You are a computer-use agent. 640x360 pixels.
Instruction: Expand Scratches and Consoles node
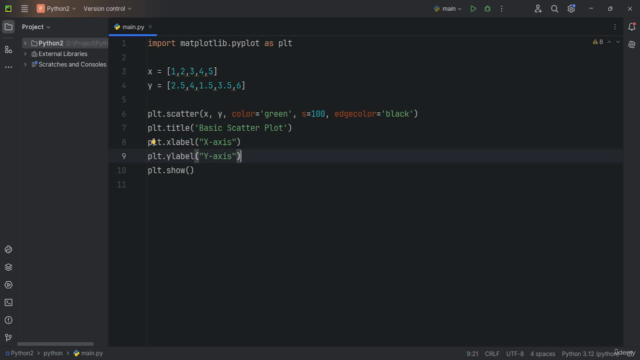(x=25, y=64)
